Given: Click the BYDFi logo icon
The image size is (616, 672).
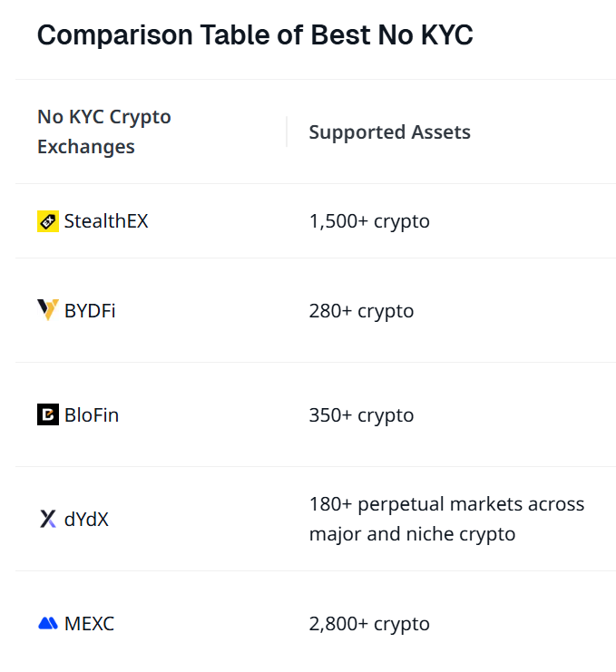Looking at the screenshot, I should 48,310.
